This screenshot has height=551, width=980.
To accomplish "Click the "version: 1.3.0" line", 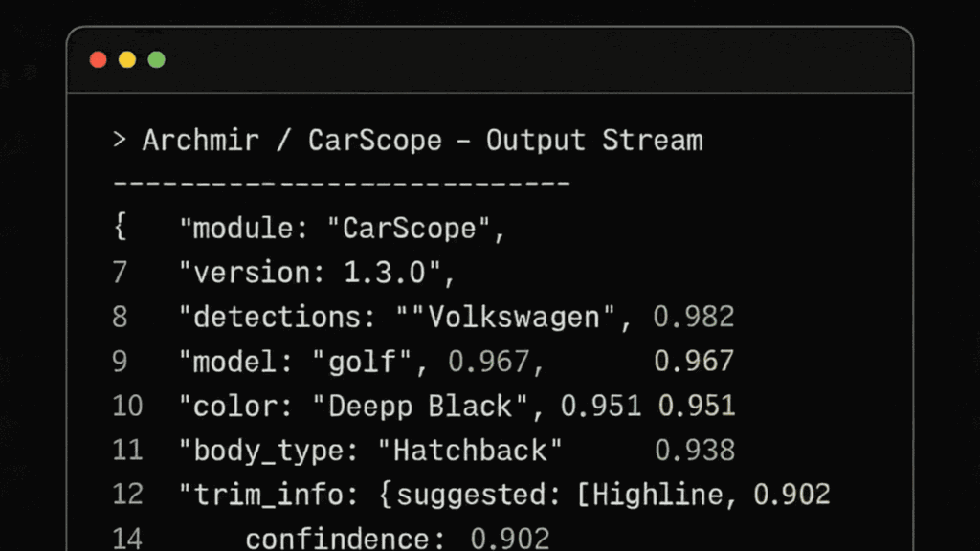I will 317,273.
